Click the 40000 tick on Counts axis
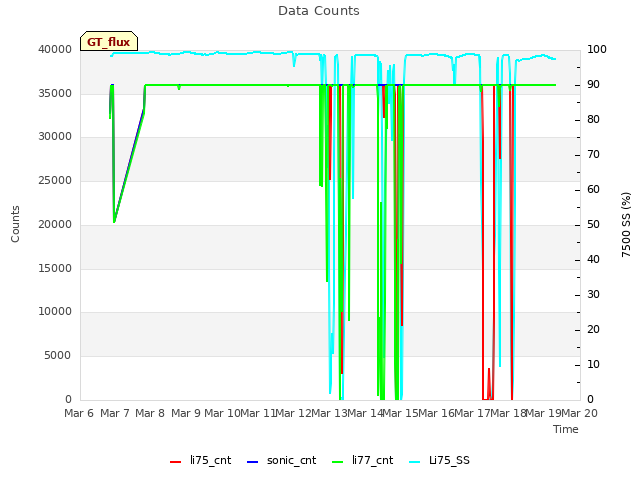640x480 pixels. coord(55,50)
